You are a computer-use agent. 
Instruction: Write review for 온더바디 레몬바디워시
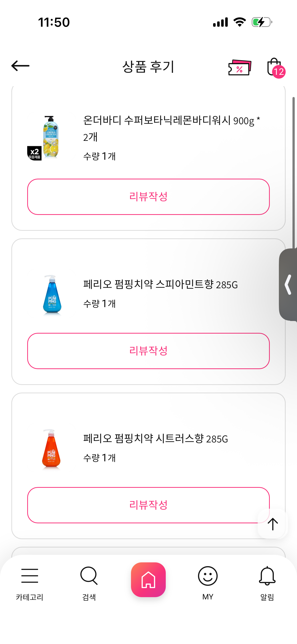[x=148, y=197]
